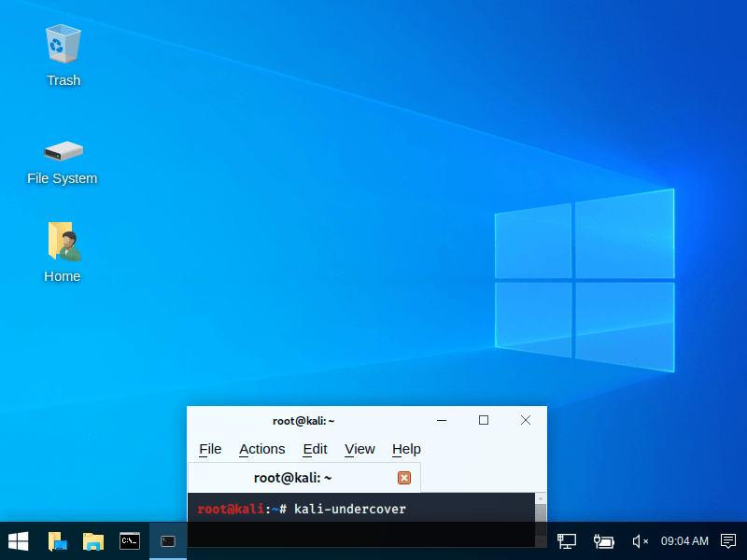
Task: Minimize the terminal window
Action: click(x=442, y=420)
